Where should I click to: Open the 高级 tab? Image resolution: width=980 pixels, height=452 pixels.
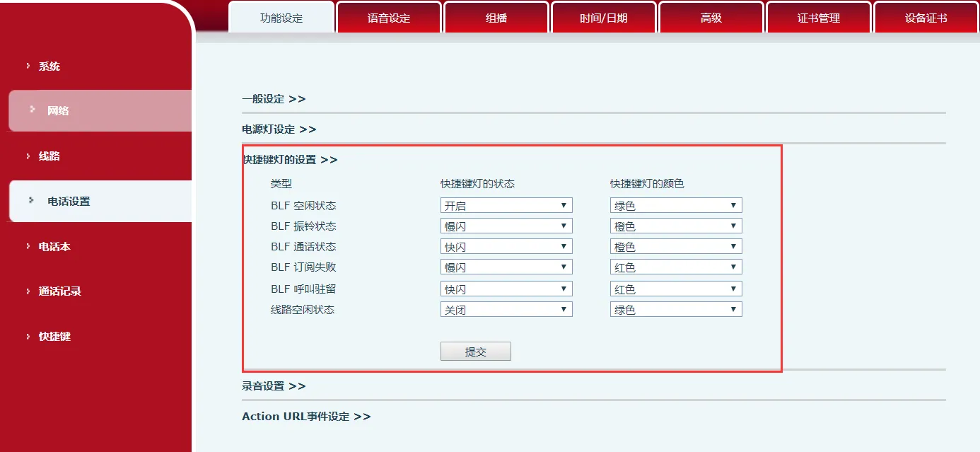point(711,18)
